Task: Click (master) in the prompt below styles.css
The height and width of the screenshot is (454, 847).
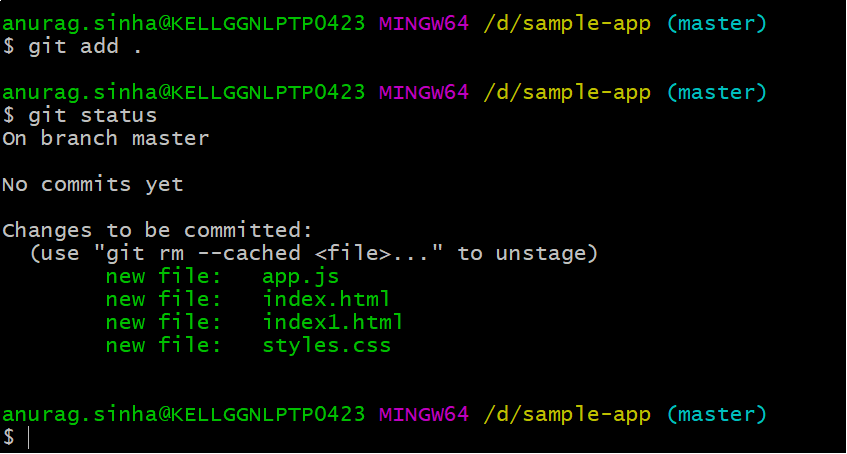Action: [x=716, y=414]
